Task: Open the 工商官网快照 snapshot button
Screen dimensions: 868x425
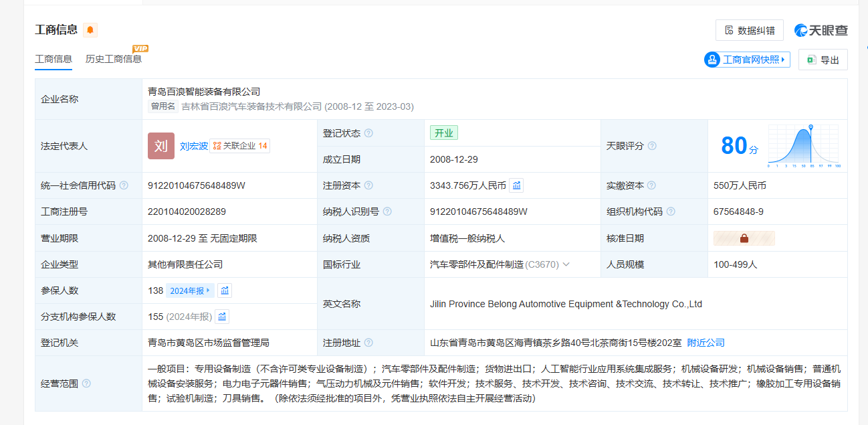Action: (x=748, y=60)
